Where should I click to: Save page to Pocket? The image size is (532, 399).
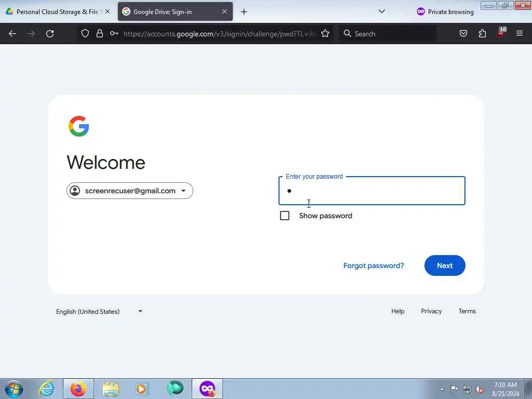tap(463, 33)
